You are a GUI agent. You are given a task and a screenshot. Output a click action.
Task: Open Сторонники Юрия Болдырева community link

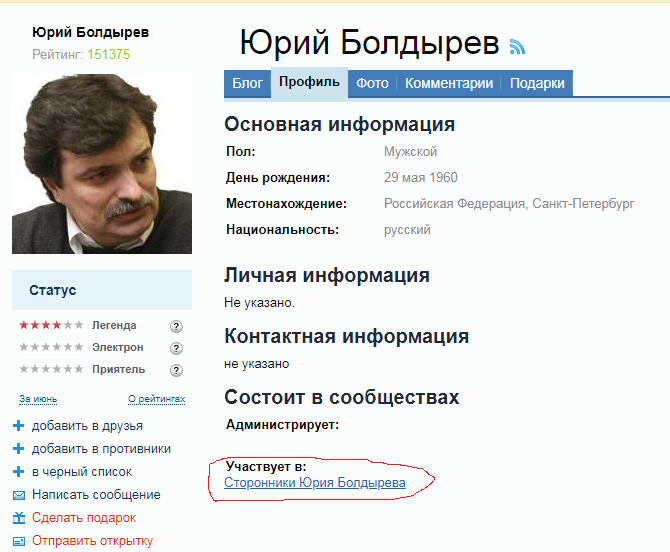point(315,483)
